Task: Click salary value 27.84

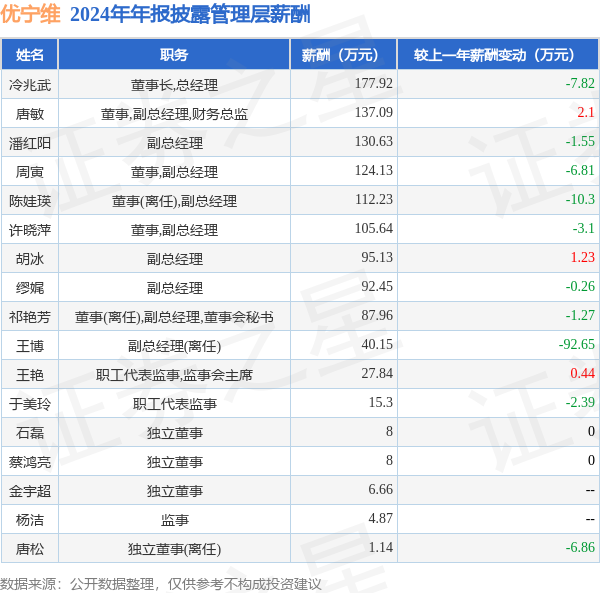Action: tap(377, 373)
